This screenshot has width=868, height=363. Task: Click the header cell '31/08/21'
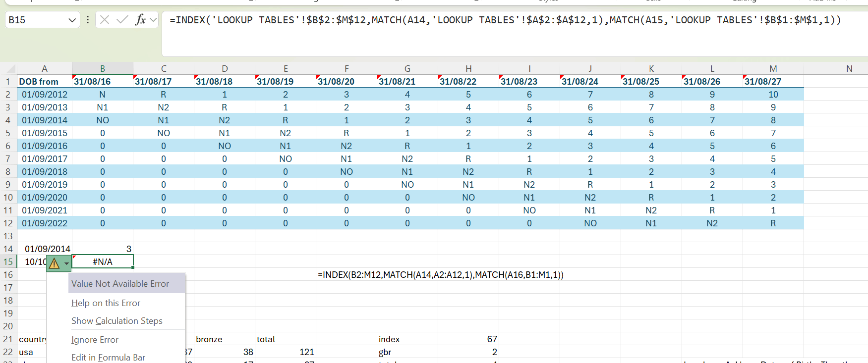(x=407, y=81)
